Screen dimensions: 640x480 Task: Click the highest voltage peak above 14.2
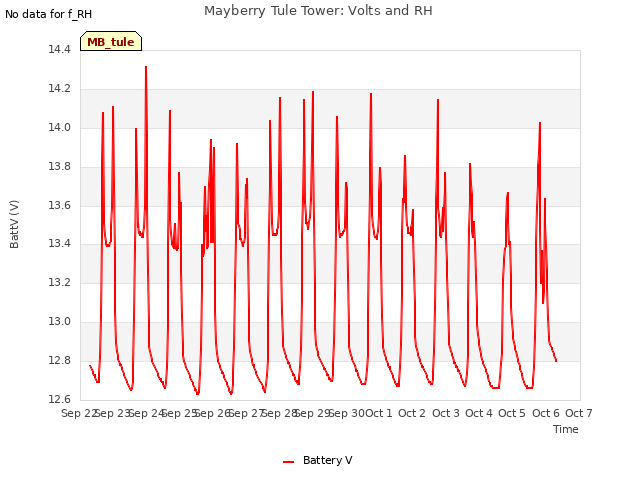click(x=146, y=67)
